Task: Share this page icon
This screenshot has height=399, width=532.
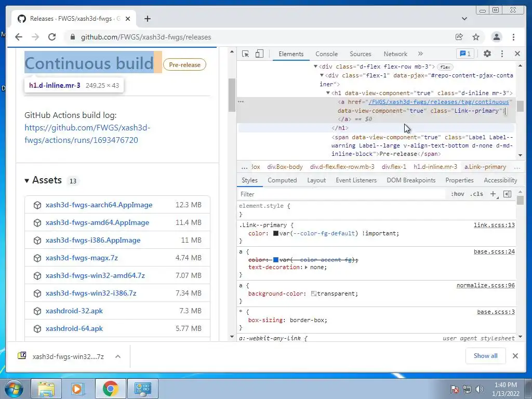Action: click(x=459, y=37)
